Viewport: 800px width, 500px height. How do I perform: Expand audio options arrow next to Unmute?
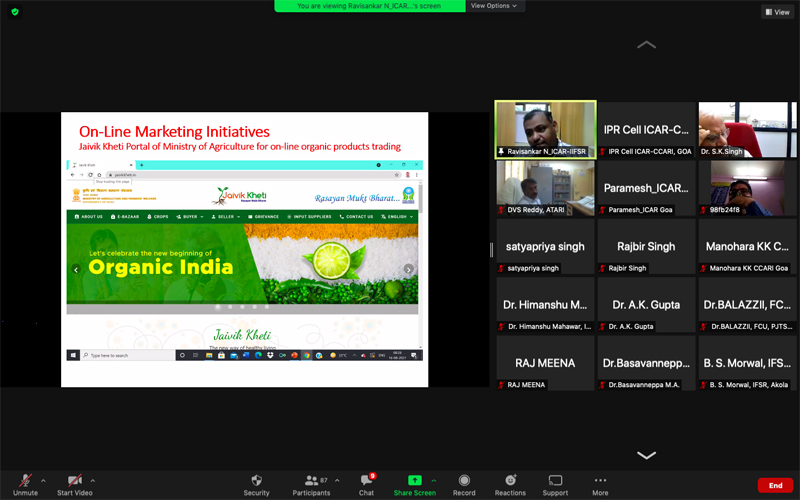[x=43, y=480]
